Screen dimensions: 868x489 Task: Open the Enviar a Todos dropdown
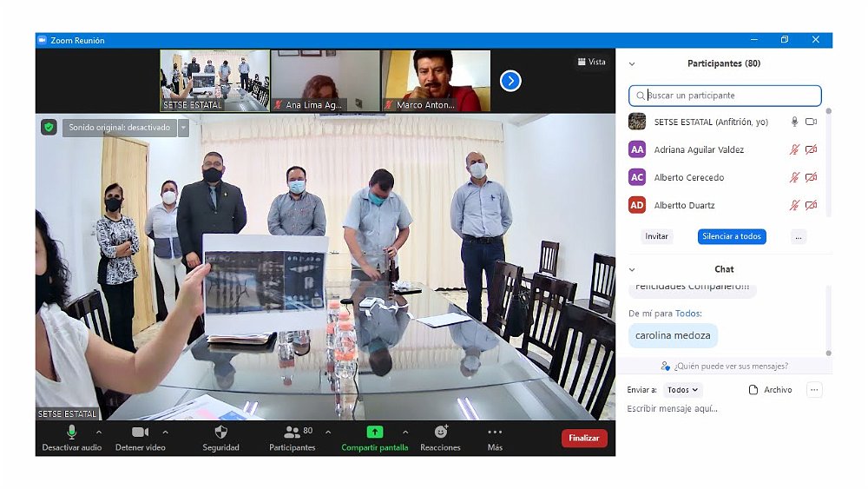tap(683, 390)
